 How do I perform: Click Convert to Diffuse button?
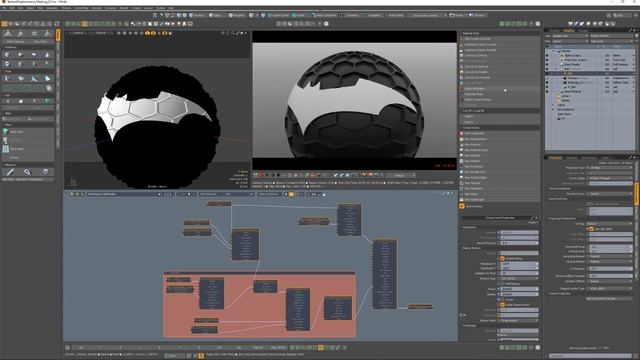[x=500, y=56]
